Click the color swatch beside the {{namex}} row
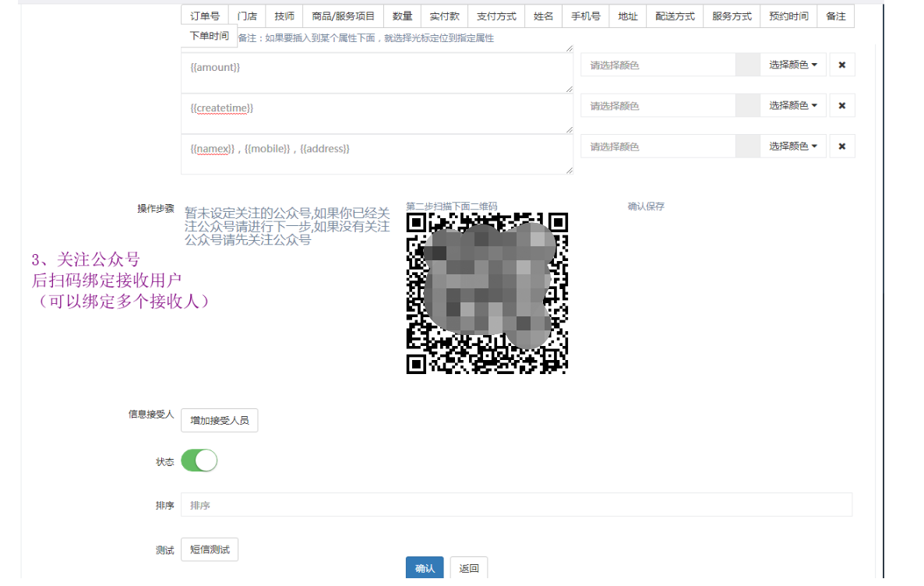This screenshot has height=586, width=924. click(x=748, y=146)
